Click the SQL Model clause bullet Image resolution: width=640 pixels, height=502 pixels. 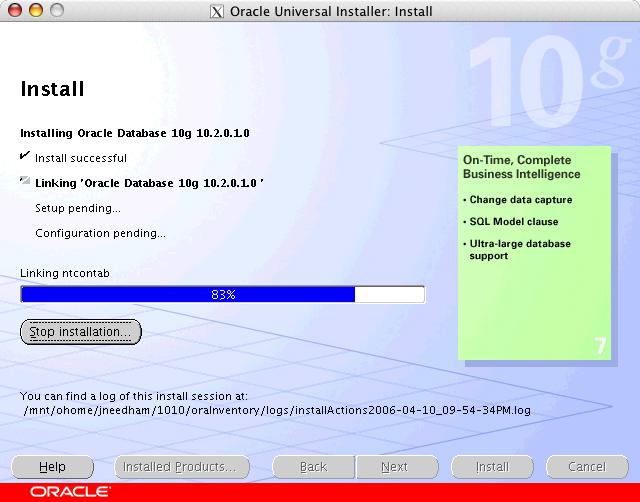pos(514,221)
